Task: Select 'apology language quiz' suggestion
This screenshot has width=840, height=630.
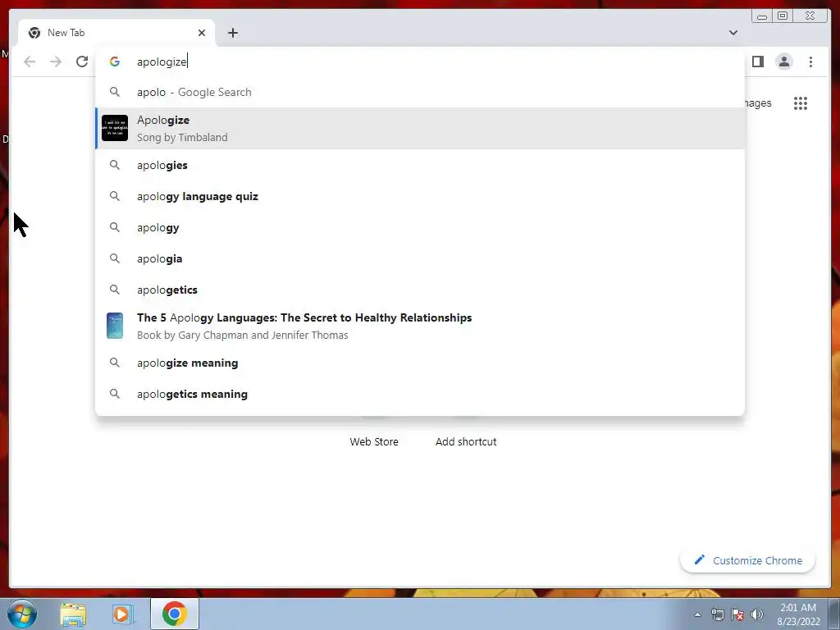Action: 420,196
